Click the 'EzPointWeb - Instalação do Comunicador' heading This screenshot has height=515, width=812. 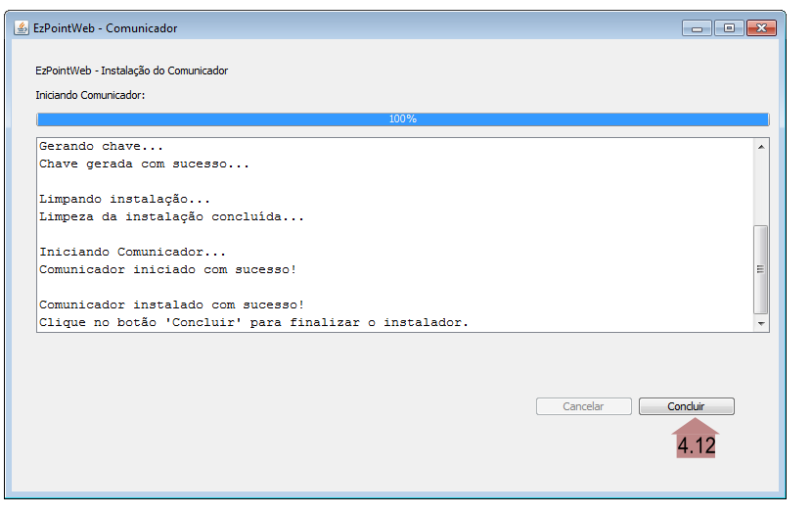click(131, 71)
